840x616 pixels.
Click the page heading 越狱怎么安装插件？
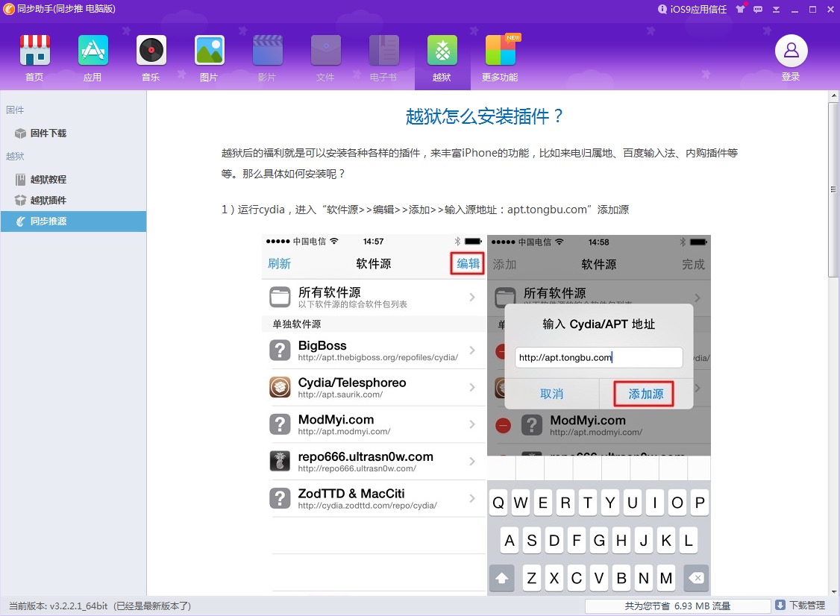pos(484,116)
